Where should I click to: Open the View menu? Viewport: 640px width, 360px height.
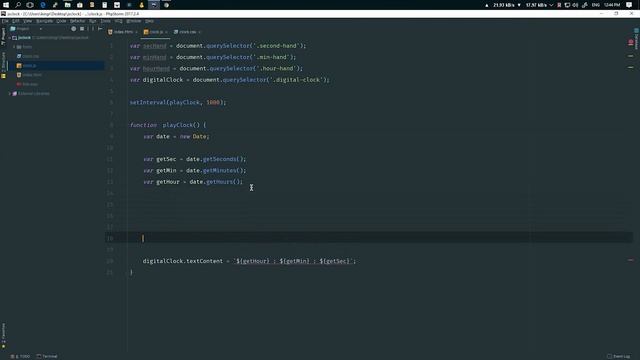coord(27,21)
